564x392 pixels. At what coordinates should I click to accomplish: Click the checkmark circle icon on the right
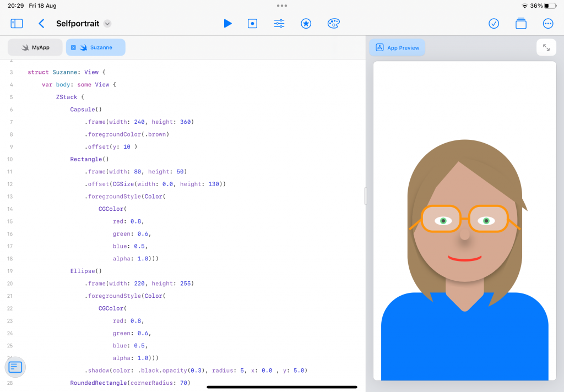click(x=493, y=24)
